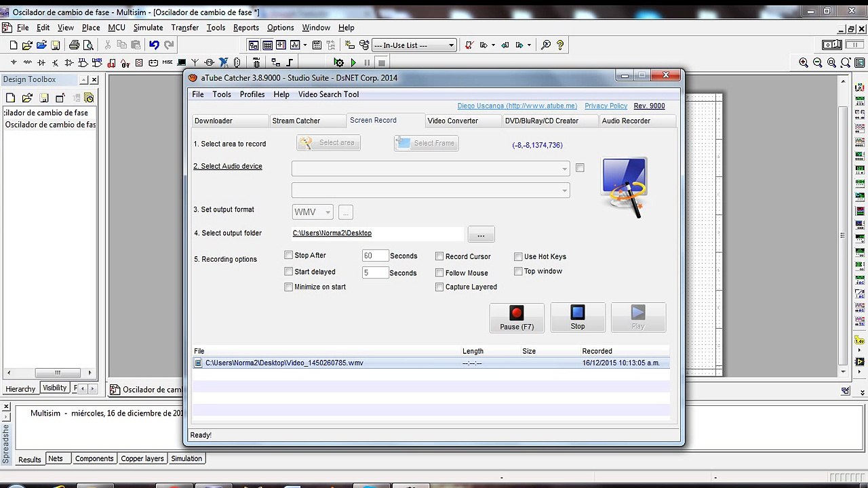Expand the In-Use List dropdown
The height and width of the screenshot is (488, 868).
451,45
